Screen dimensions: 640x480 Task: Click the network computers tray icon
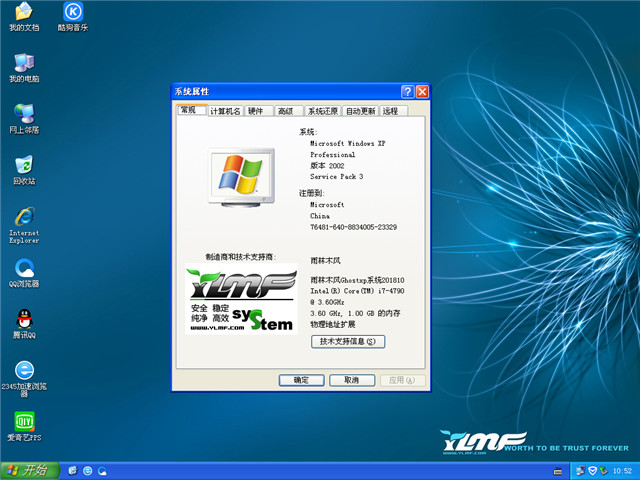tap(580, 471)
